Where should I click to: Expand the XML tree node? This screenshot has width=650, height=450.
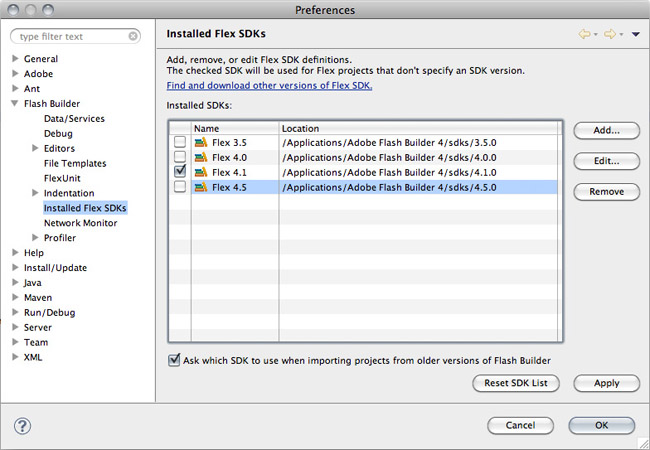[15, 357]
